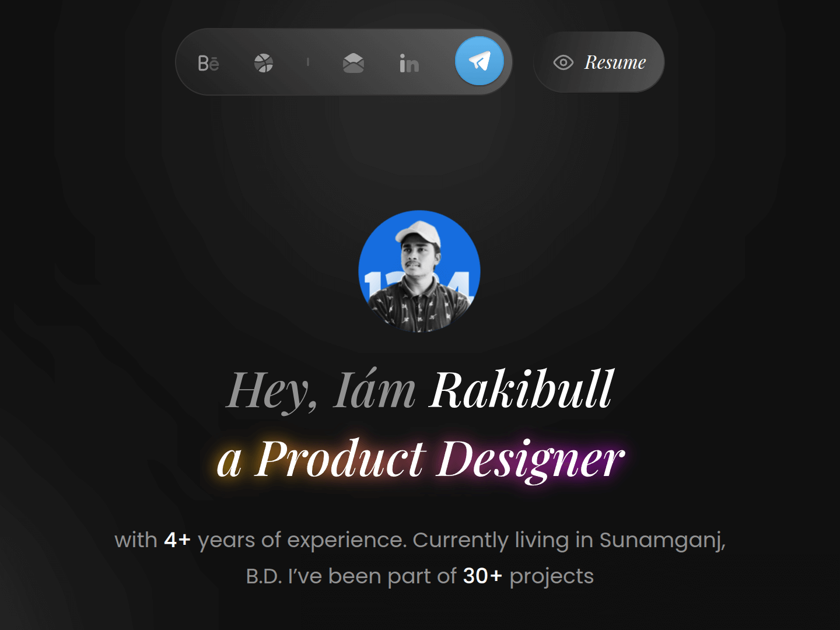Open the LinkedIn icon
Screen dimensions: 840x630
408,63
